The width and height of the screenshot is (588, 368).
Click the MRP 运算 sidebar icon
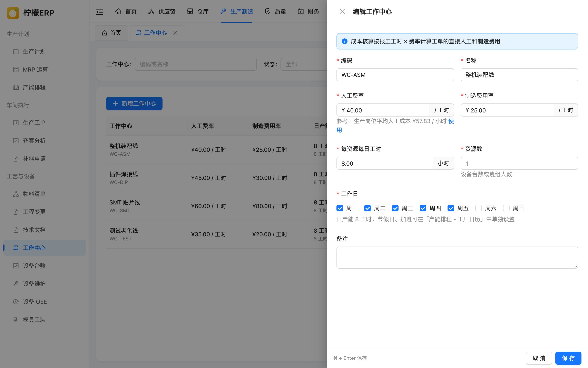(16, 70)
